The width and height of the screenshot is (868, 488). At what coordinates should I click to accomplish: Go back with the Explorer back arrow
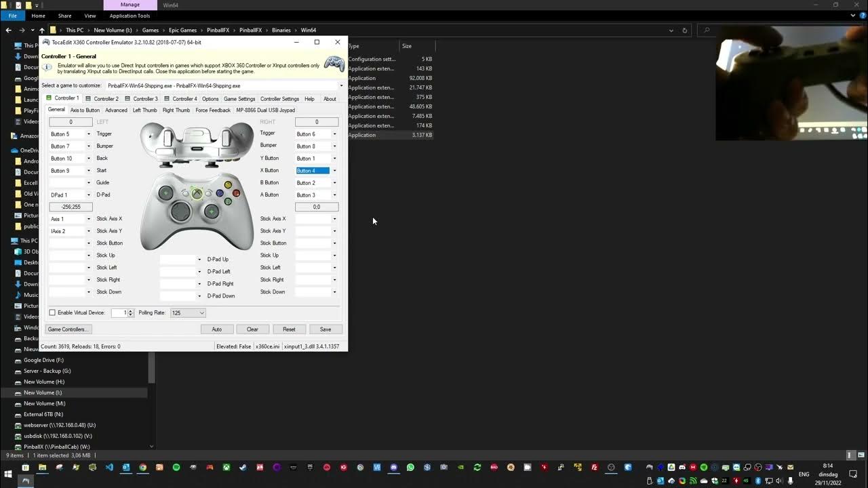pyautogui.click(x=8, y=30)
